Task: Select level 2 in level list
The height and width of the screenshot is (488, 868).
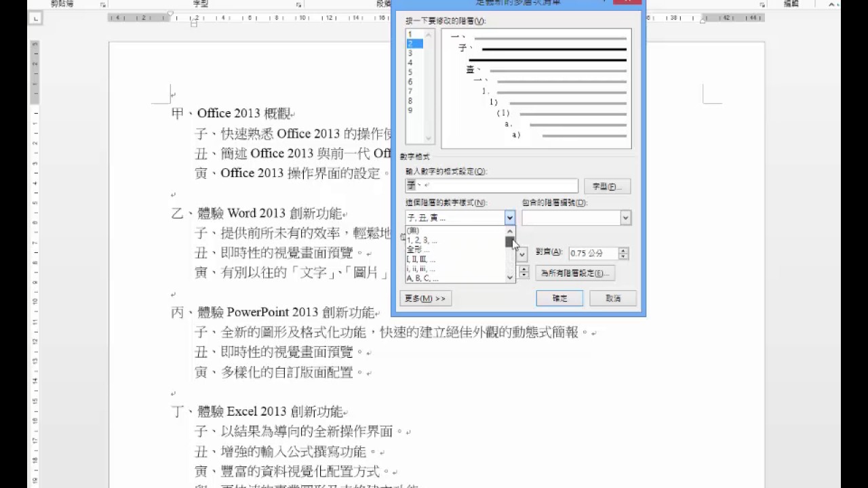Action: (414, 43)
